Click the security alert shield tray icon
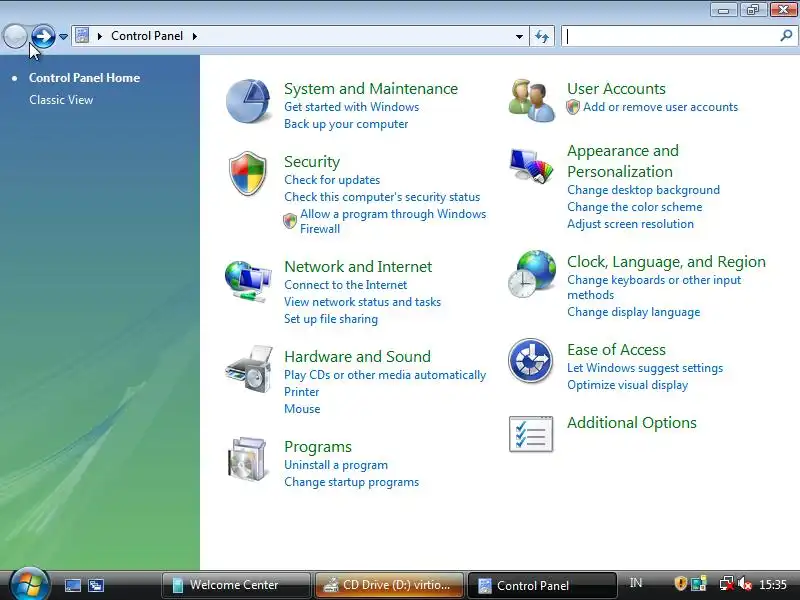800x600 pixels. 680,583
